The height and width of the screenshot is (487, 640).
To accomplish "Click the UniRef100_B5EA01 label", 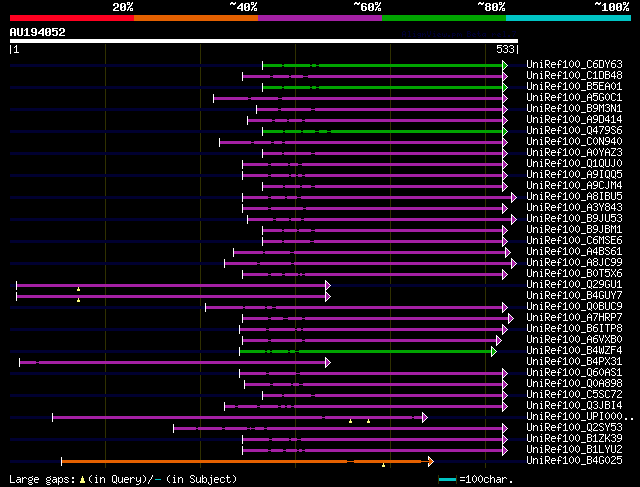I will tap(574, 87).
